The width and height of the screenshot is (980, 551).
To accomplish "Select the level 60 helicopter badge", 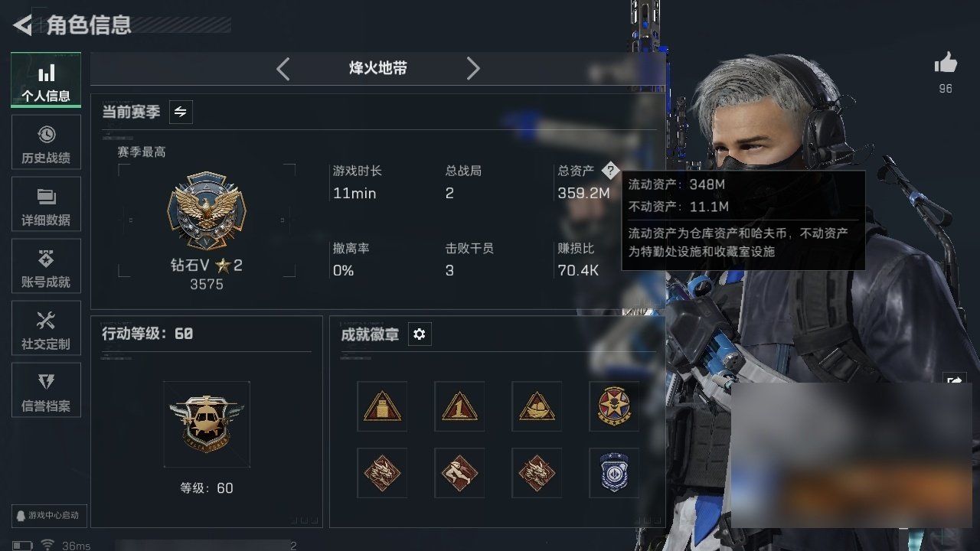I will click(207, 424).
